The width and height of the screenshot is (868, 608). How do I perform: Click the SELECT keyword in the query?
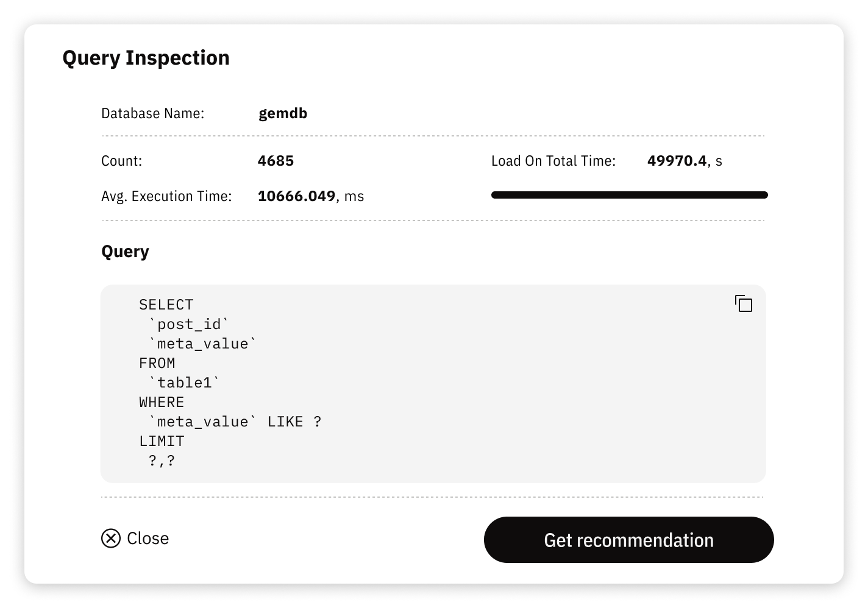tap(166, 305)
